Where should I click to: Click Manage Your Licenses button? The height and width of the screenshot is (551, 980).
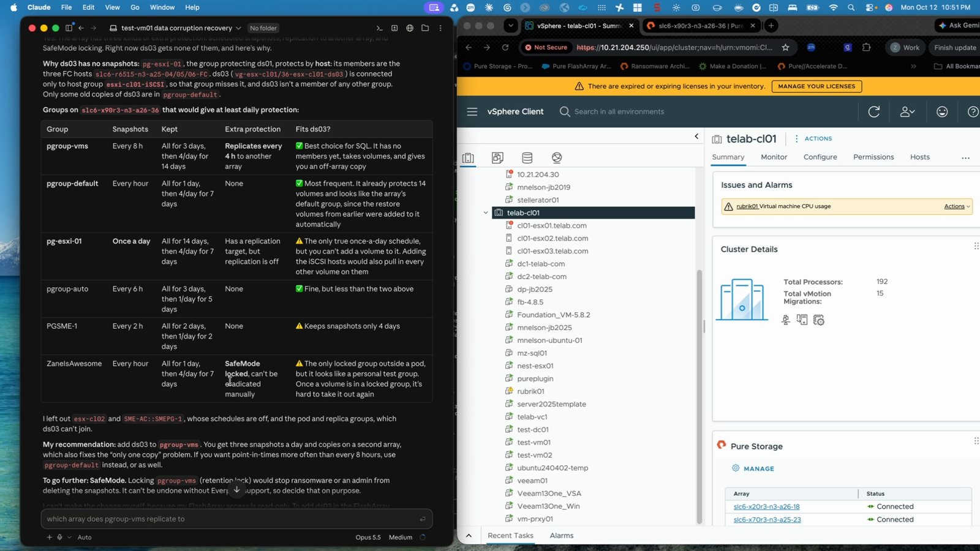click(x=816, y=86)
